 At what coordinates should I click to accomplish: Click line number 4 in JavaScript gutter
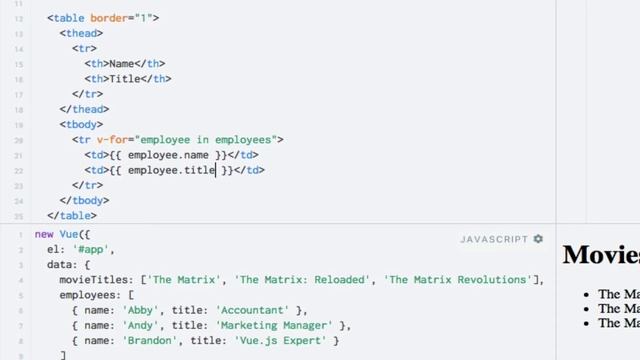tap(21, 280)
